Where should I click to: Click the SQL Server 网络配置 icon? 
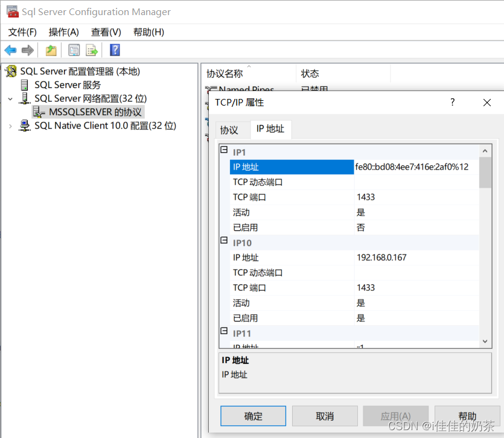[24, 98]
